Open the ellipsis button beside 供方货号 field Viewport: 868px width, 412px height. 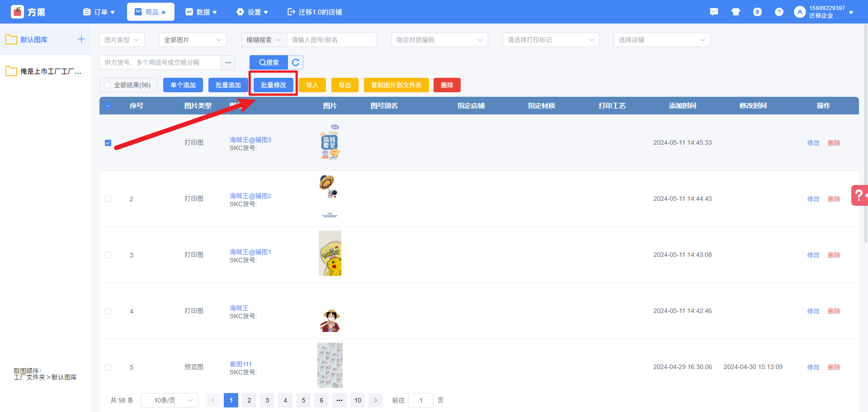[x=228, y=62]
